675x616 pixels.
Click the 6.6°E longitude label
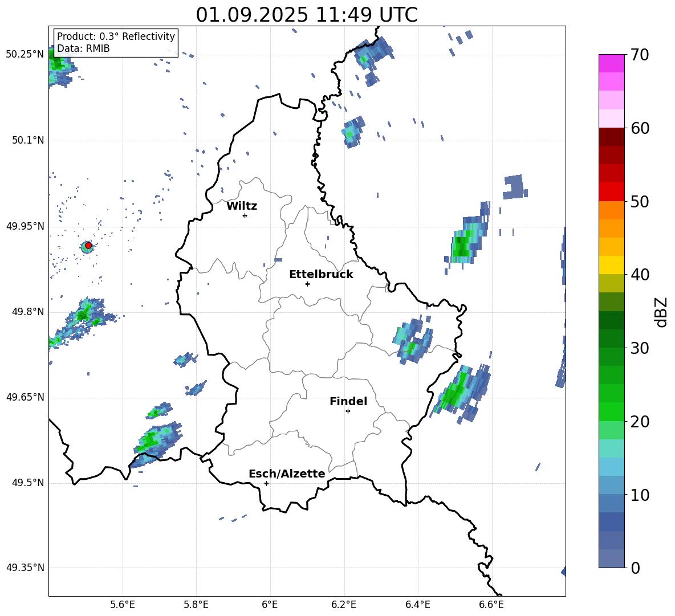point(491,605)
